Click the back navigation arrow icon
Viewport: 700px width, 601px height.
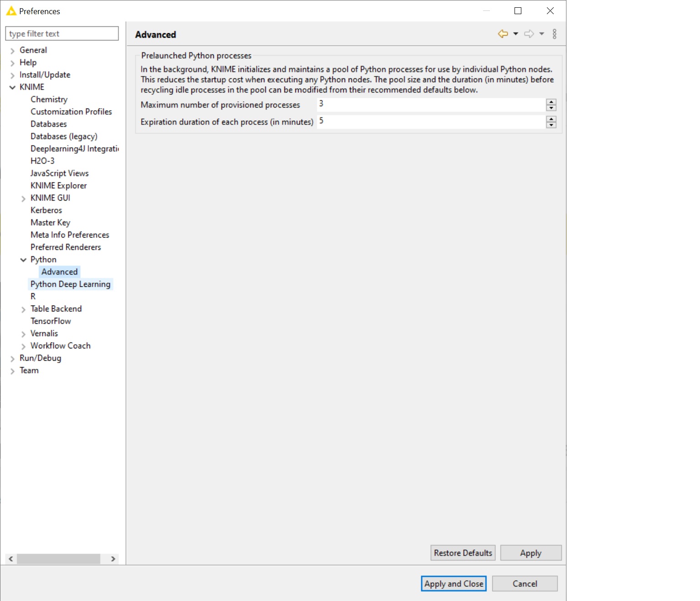[503, 34]
